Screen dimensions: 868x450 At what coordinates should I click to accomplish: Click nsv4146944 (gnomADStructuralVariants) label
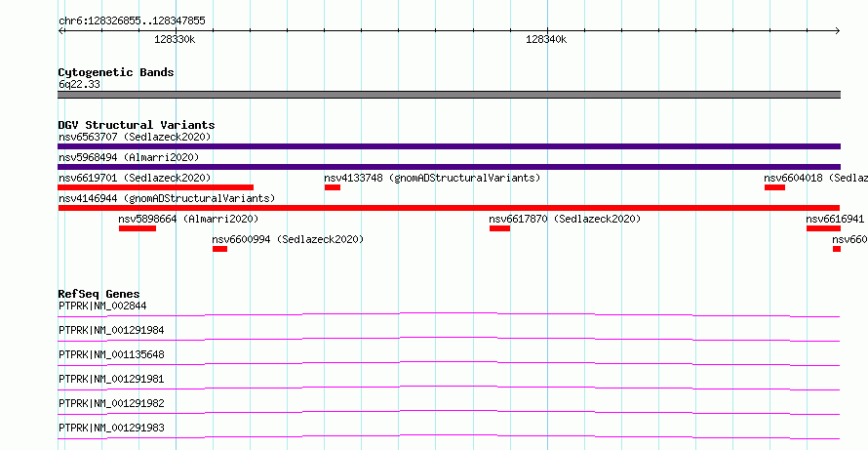pyautogui.click(x=167, y=198)
